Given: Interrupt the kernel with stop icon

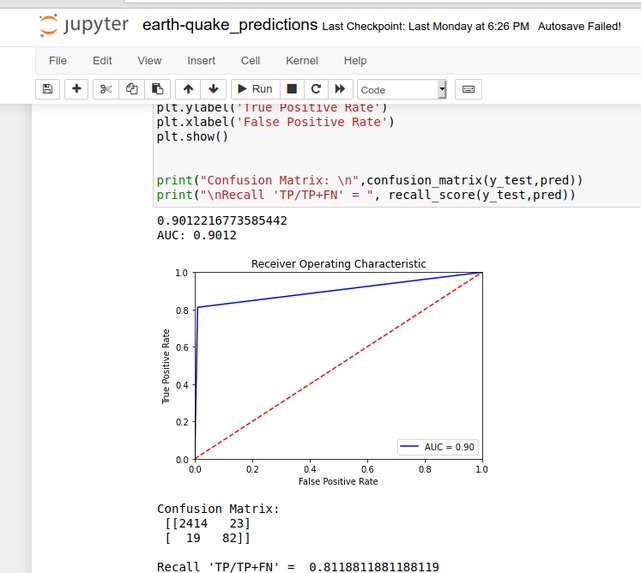Looking at the screenshot, I should [292, 89].
